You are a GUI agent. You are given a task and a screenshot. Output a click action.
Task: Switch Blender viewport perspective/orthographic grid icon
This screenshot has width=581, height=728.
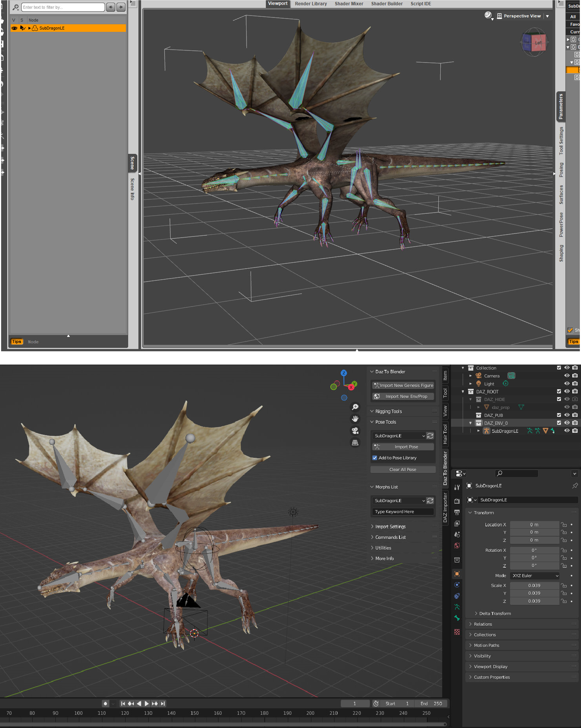click(x=355, y=443)
